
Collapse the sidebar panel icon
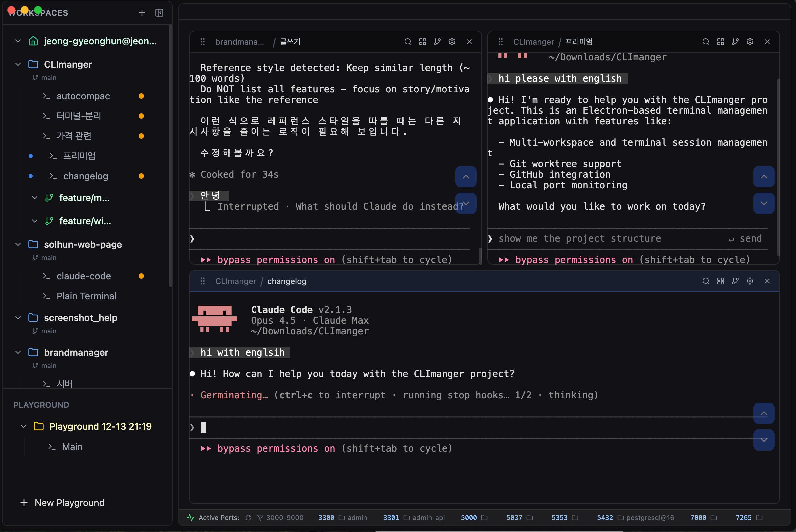pos(159,13)
